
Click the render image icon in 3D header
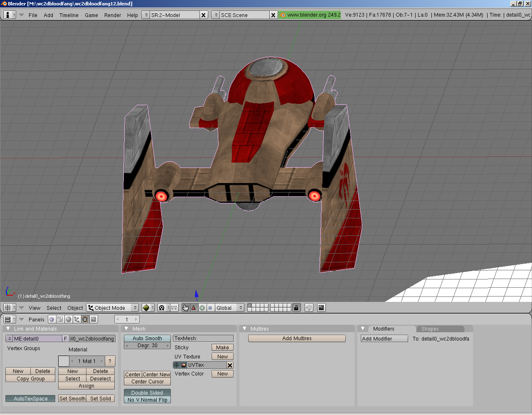pos(321,308)
